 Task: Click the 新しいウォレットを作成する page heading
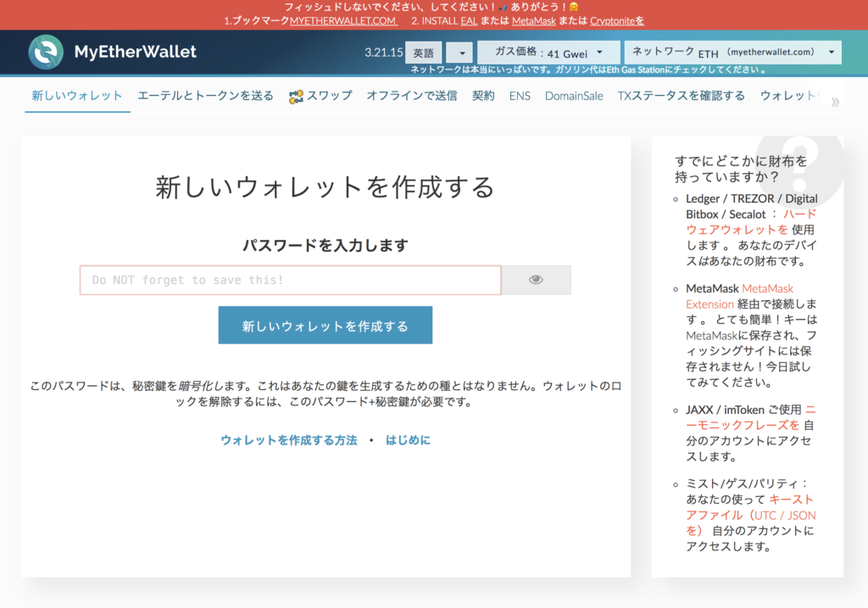click(325, 187)
